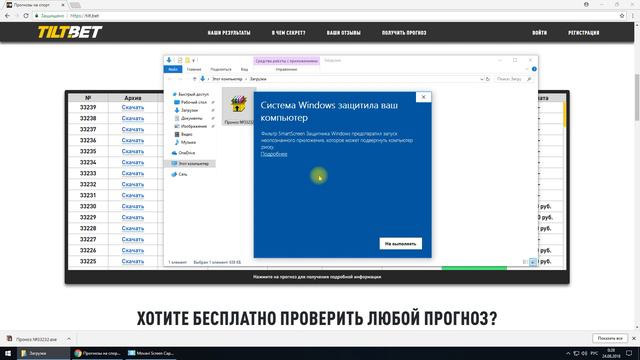Open 'Получить прогноз' in site navigation
The image size is (640, 360).
404,33
